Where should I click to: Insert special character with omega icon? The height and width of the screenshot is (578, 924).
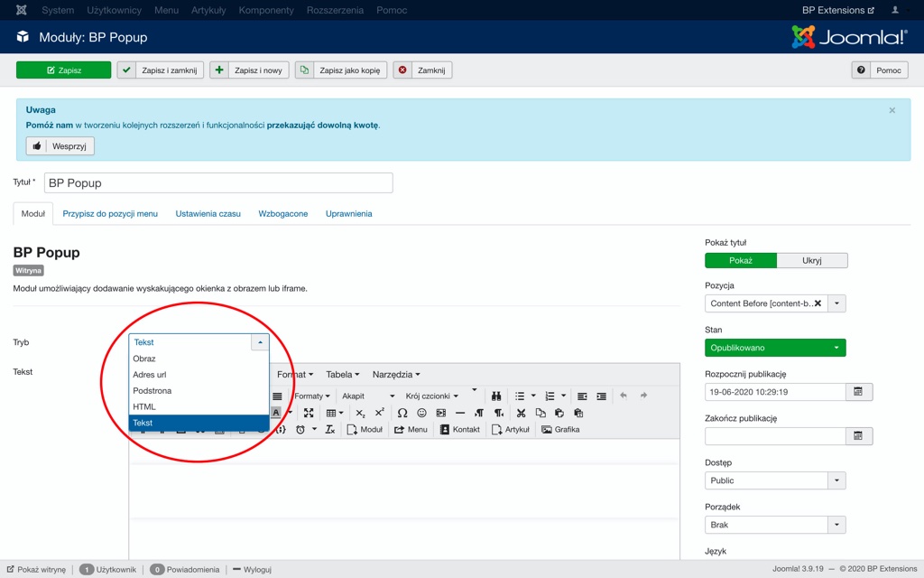click(402, 413)
